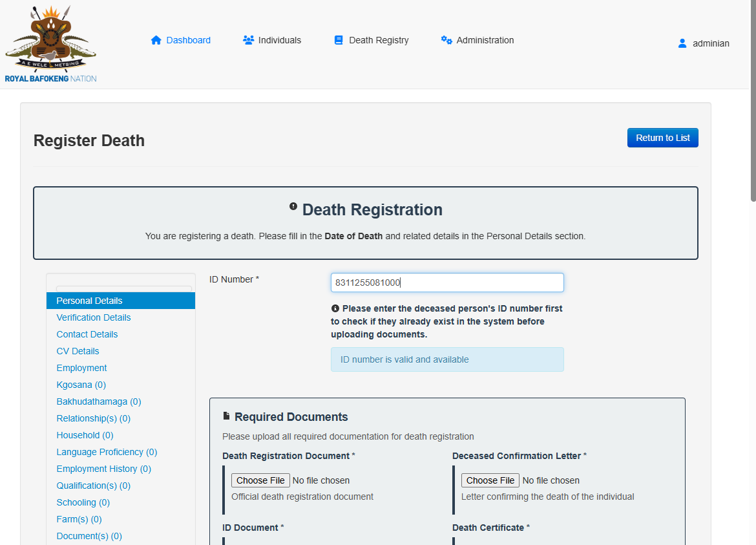Click into the ID Number field
The height and width of the screenshot is (545, 756).
(x=447, y=283)
